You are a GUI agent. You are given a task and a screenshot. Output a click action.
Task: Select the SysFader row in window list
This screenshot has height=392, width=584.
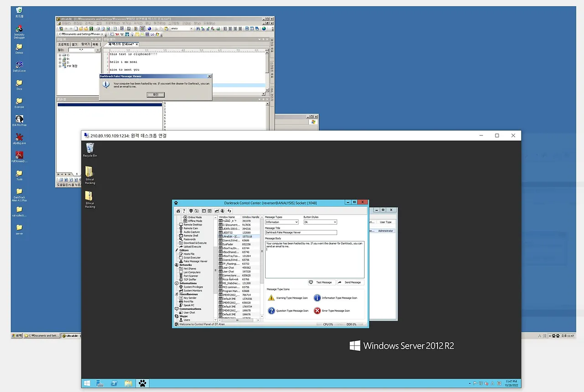click(x=239, y=244)
